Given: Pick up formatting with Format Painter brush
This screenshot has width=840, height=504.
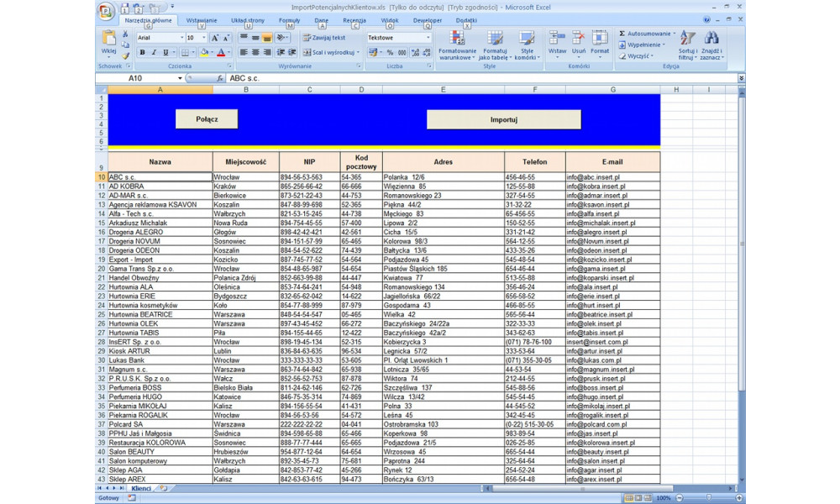Looking at the screenshot, I should (125, 55).
